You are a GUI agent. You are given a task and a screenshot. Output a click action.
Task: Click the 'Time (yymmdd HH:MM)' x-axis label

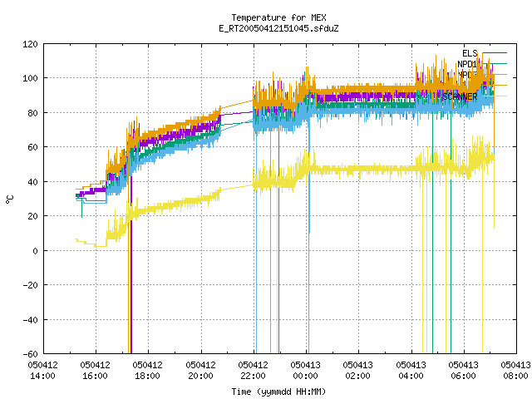tap(278, 392)
